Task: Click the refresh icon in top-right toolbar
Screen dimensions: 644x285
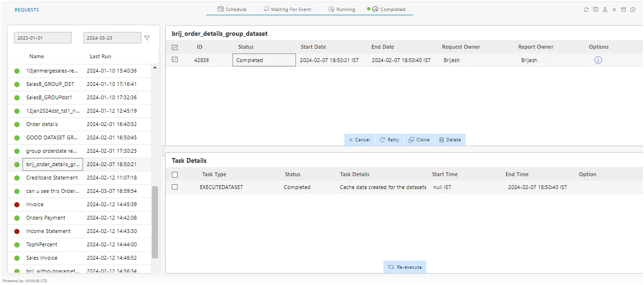Action: [x=586, y=10]
